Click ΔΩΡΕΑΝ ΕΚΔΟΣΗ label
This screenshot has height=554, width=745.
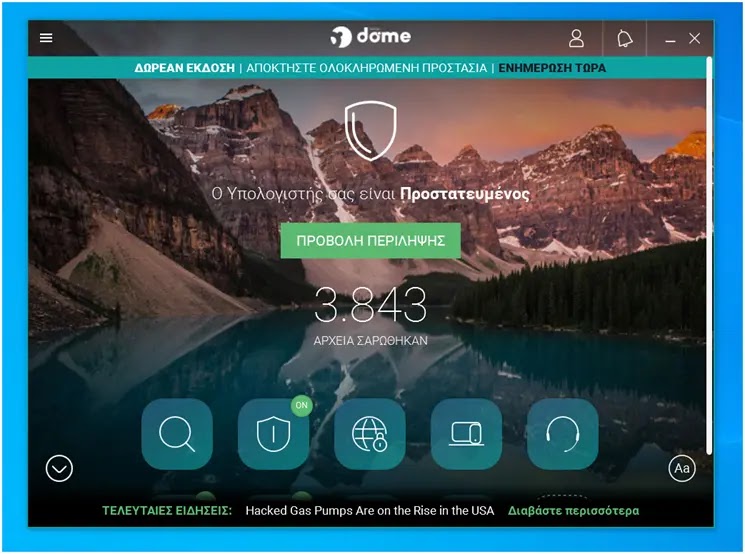(184, 68)
